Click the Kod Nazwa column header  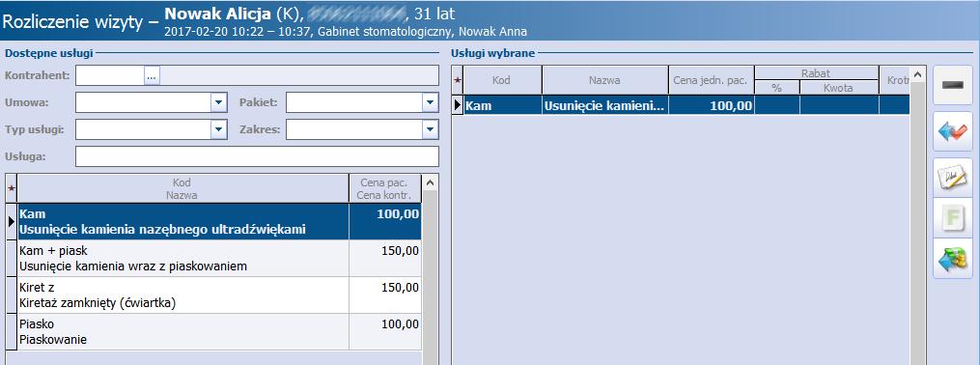[x=182, y=188]
